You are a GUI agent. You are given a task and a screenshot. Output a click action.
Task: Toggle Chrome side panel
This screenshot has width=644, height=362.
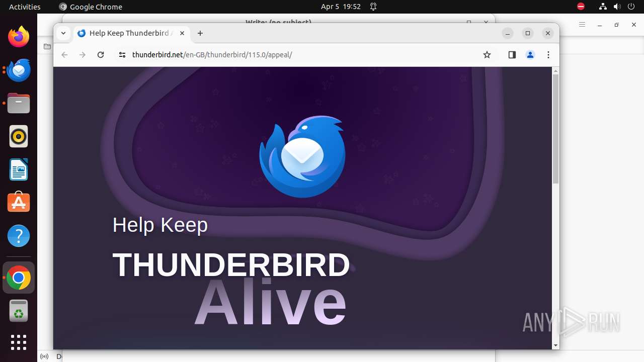(x=512, y=55)
